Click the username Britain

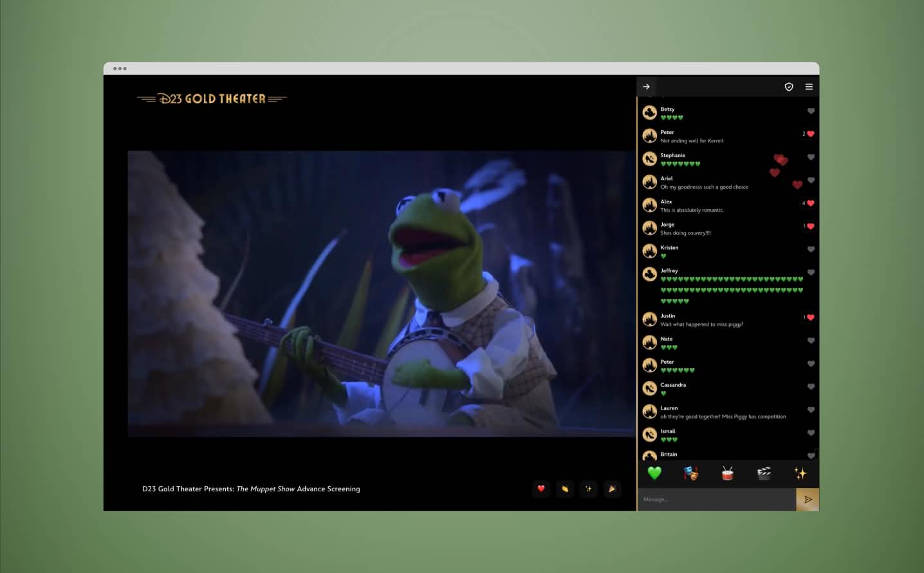pyautogui.click(x=669, y=455)
